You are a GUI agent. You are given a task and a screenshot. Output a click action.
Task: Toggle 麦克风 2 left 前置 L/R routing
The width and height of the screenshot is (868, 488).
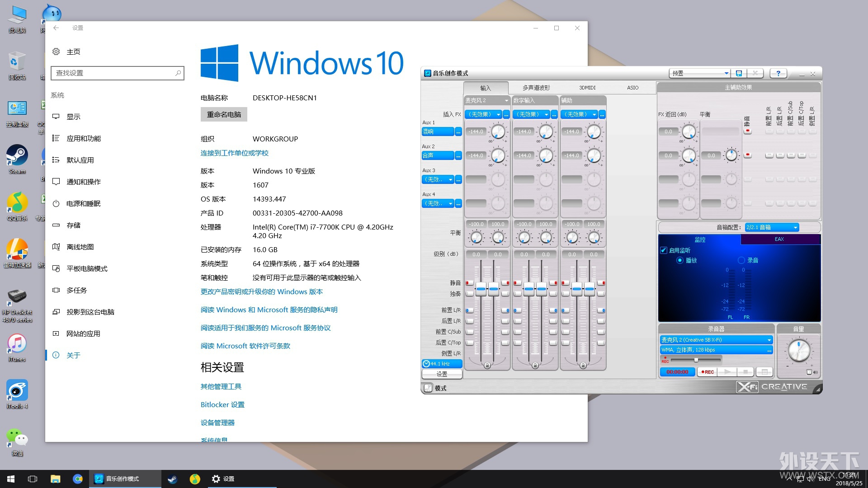[x=470, y=310]
